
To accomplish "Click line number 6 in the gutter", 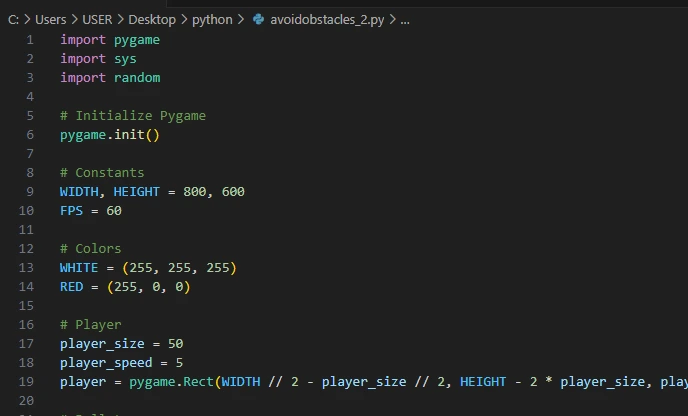I will [30, 135].
